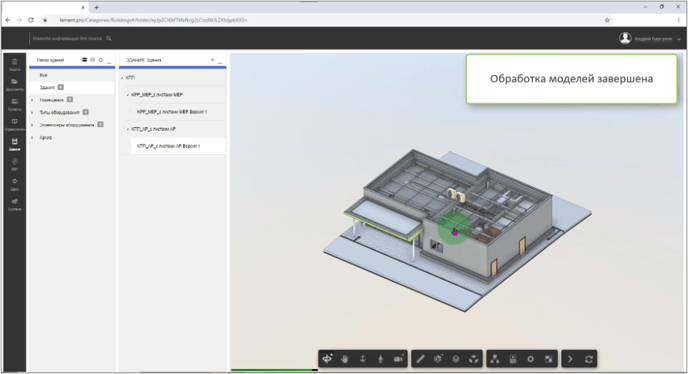Collapse the KPP_MEP model node
This screenshot has width=688, height=374.
click(128, 95)
